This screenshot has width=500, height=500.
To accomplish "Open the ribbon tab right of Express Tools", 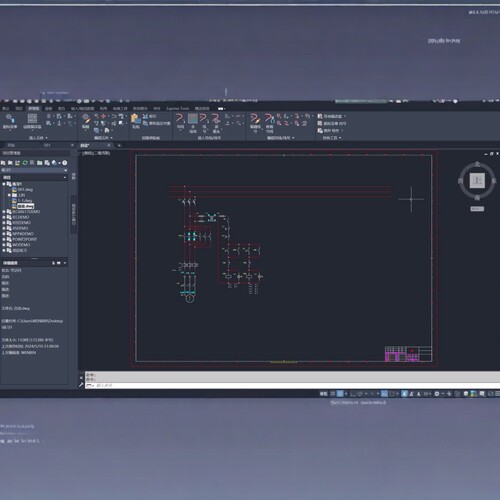I will pyautogui.click(x=202, y=108).
